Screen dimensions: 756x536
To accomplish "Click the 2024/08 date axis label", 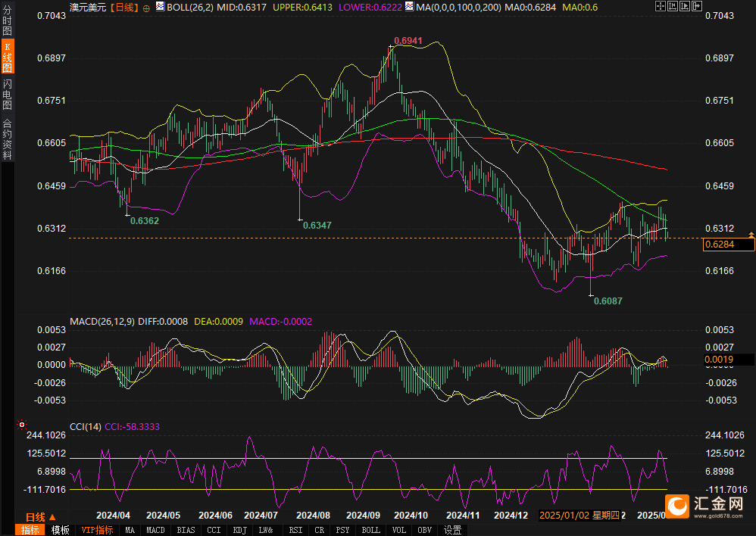I will click(x=313, y=516).
